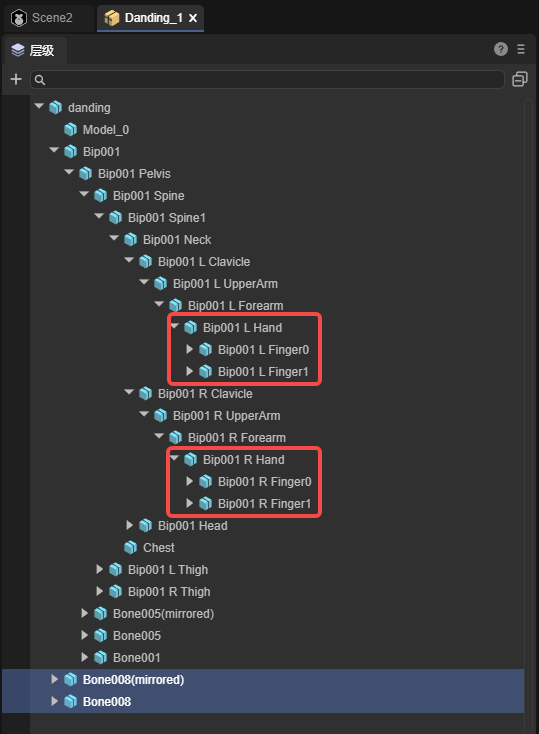The image size is (539, 734).
Task: Expand the Bip001 Head node
Action: tap(129, 525)
